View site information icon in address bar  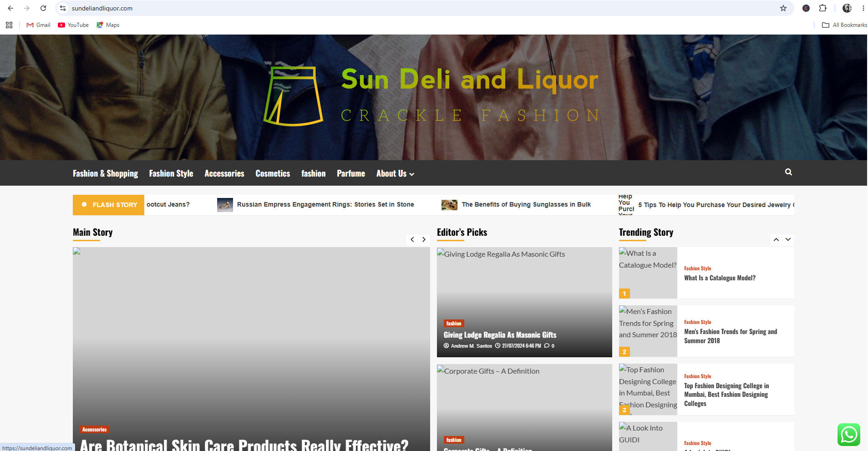click(x=63, y=8)
